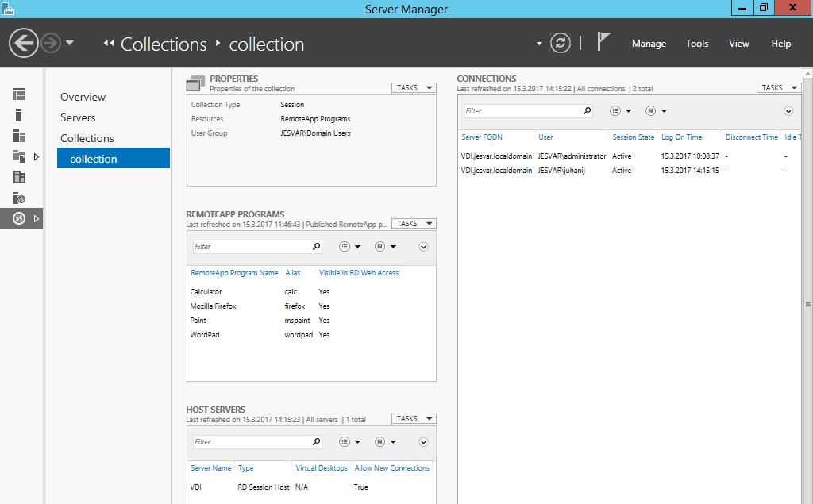Click the RemoteApp Programs filter search icon
The image size is (813, 504).
pos(316,246)
